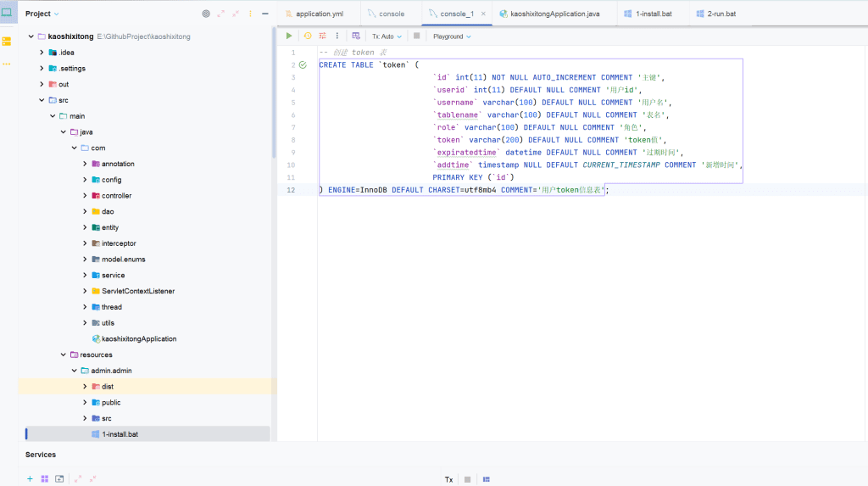
Task: Select the entity package
Action: (x=110, y=228)
